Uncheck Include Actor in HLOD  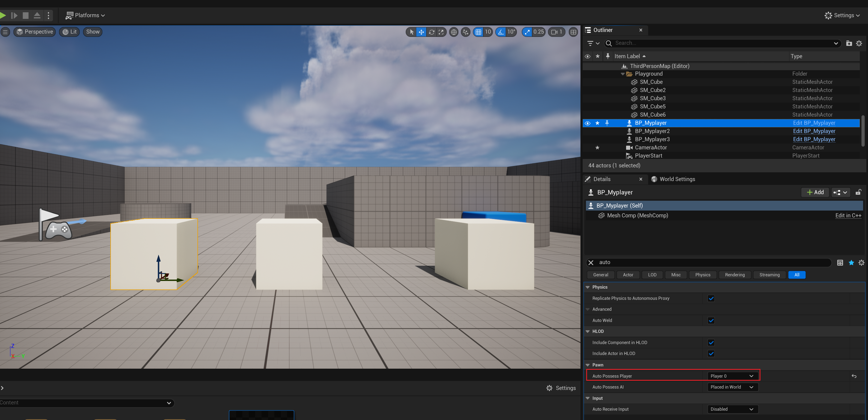[711, 353]
